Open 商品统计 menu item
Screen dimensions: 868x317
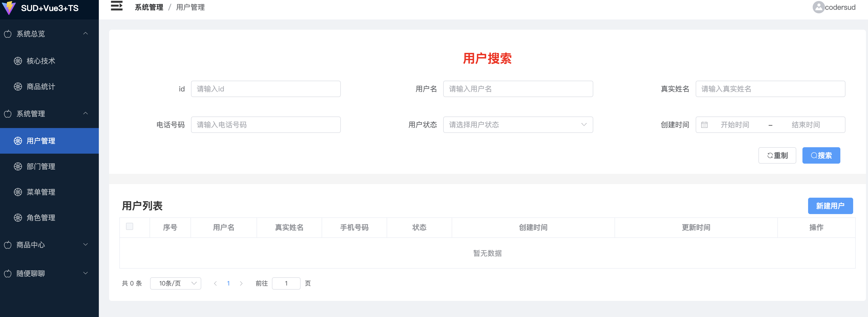49,87
